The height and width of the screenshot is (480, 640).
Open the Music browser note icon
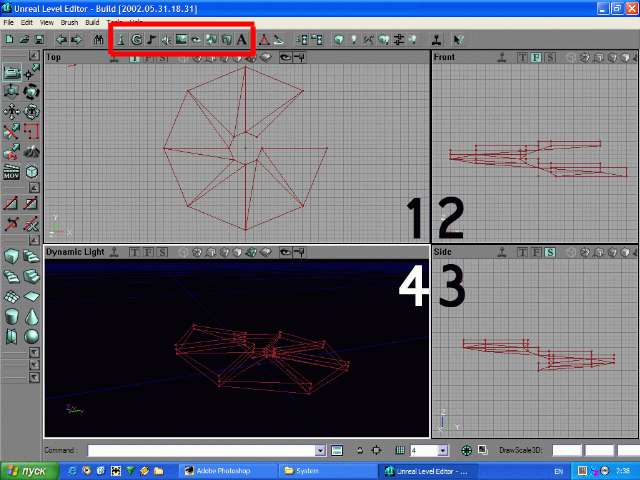(x=151, y=40)
